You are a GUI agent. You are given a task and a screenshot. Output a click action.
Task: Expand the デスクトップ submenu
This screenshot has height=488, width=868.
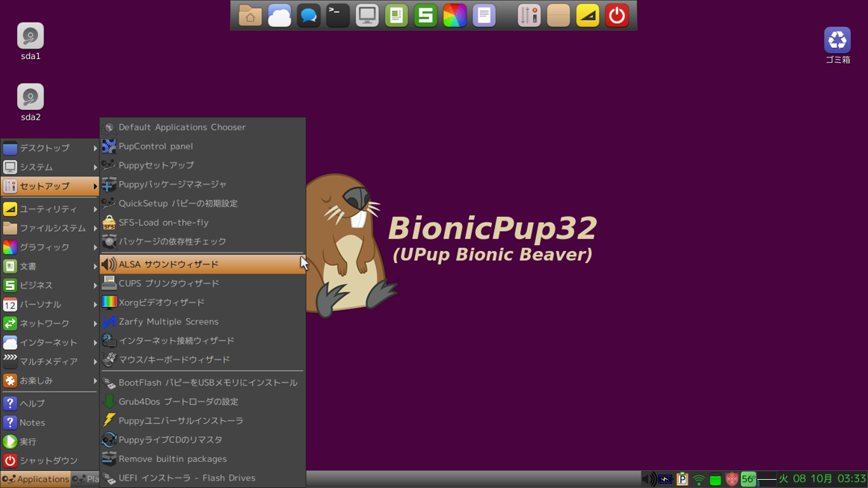(x=50, y=148)
